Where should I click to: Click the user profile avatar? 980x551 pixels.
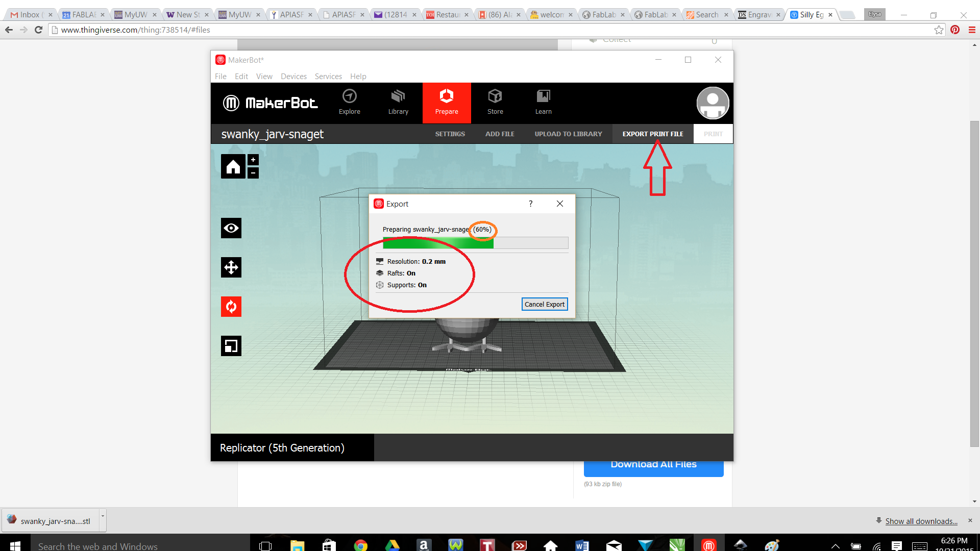pos(713,103)
